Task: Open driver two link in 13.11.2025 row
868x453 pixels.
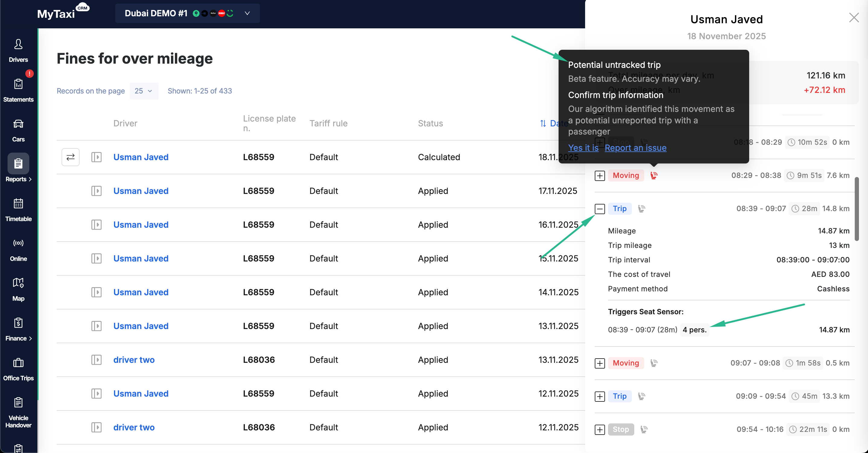Action: pos(134,360)
